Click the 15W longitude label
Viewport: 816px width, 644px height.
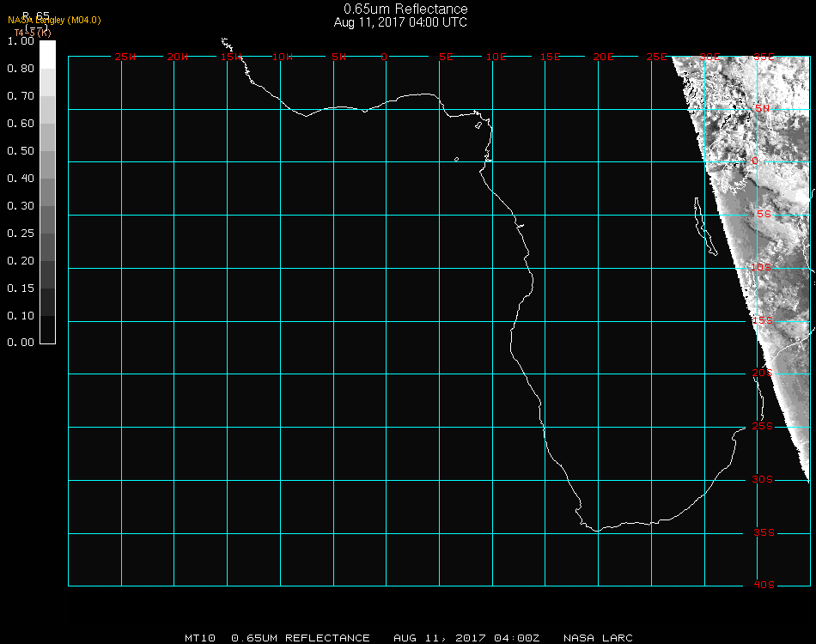[x=230, y=57]
